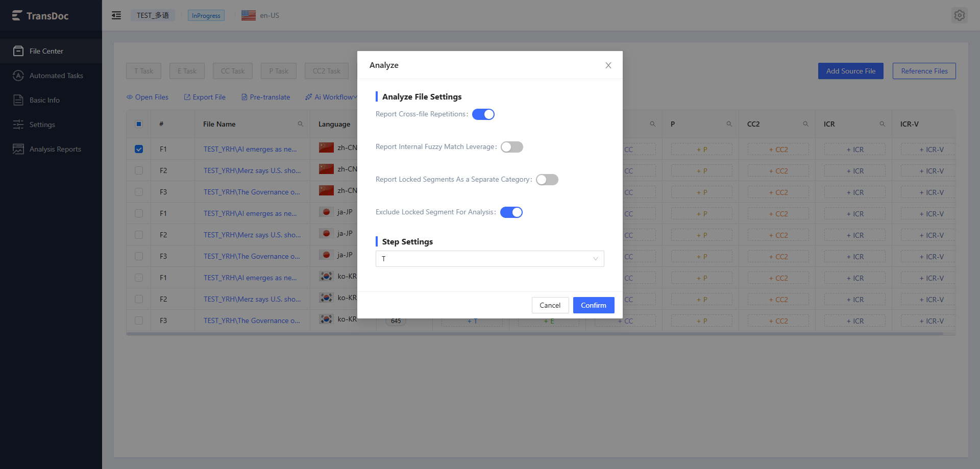The width and height of the screenshot is (980, 469).
Task: Open Analysis Reports
Action: tap(51, 149)
